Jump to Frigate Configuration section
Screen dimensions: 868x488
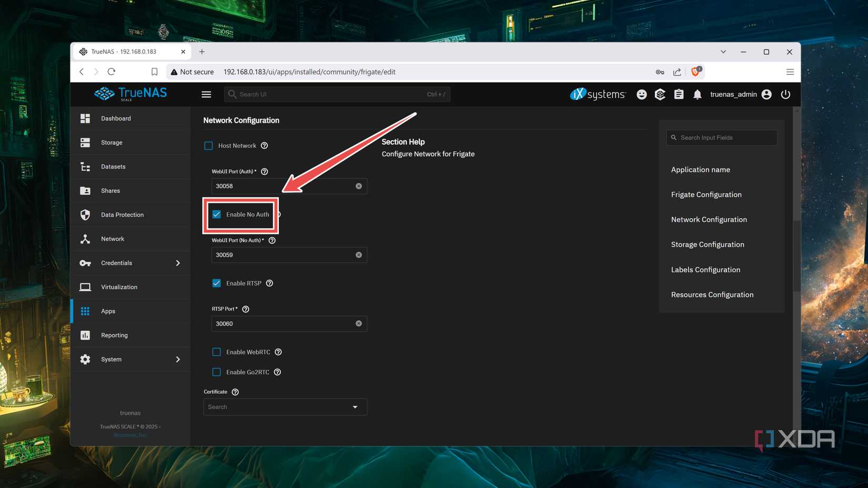706,195
